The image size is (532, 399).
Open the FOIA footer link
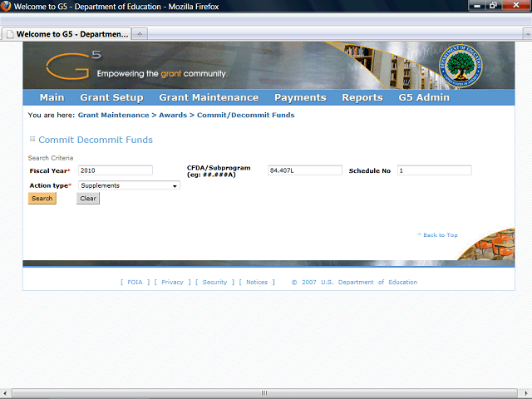pyautogui.click(x=135, y=282)
